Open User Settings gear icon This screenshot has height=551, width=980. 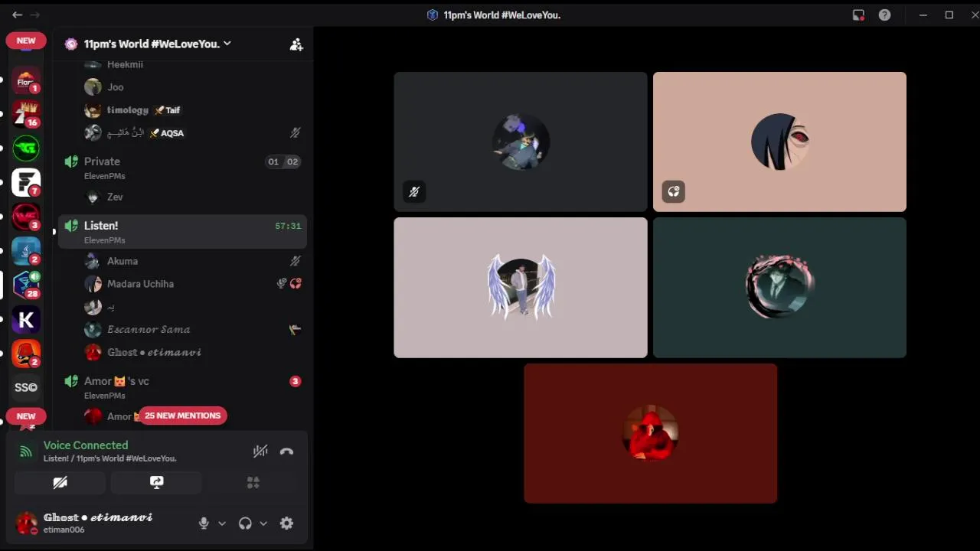pyautogui.click(x=286, y=523)
